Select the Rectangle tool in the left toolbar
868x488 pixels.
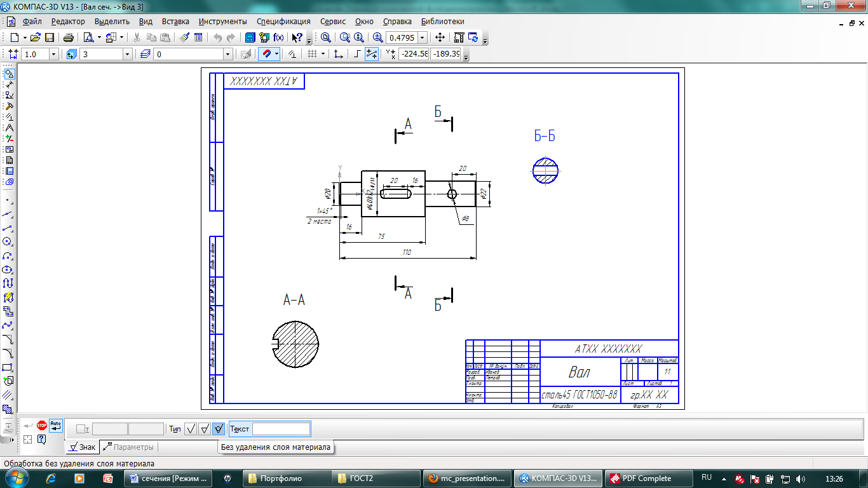pos(8,367)
